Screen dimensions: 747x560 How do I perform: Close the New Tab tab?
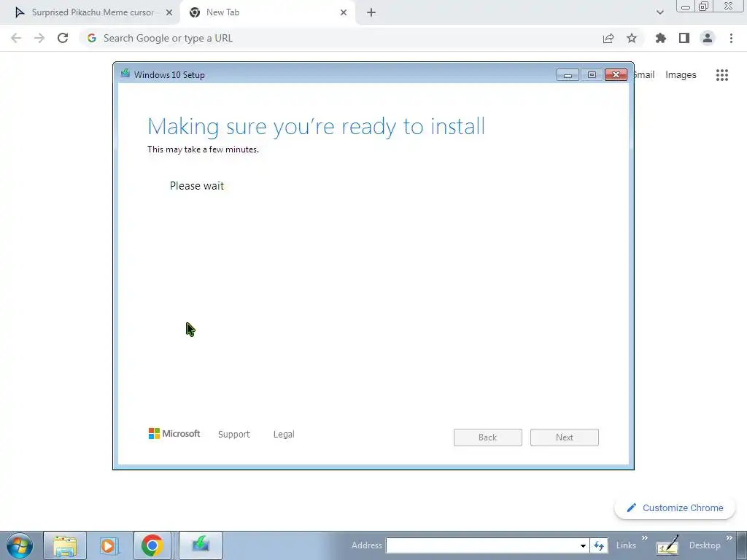(344, 12)
